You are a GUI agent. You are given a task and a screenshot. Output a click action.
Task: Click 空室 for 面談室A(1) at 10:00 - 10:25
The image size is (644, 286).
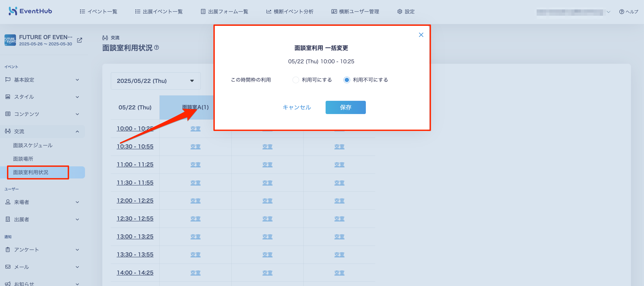coord(195,129)
